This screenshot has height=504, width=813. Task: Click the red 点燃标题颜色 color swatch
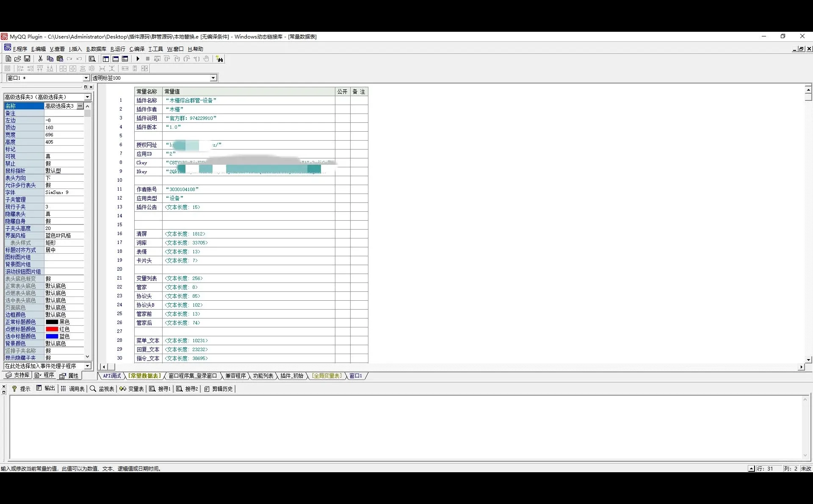pos(52,329)
